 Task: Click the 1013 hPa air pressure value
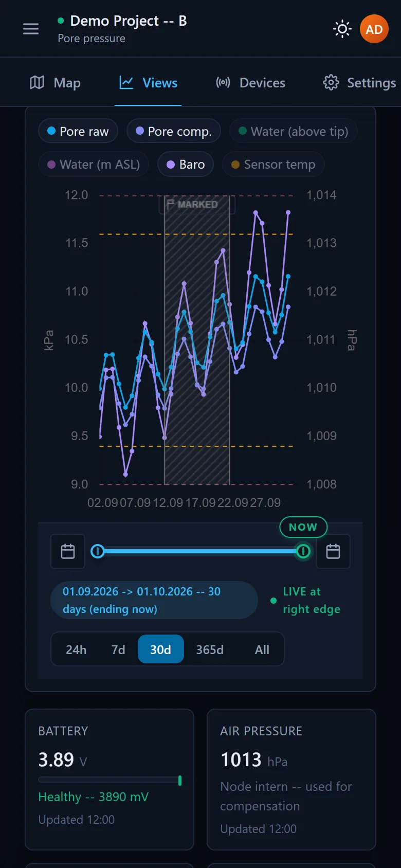click(x=254, y=759)
